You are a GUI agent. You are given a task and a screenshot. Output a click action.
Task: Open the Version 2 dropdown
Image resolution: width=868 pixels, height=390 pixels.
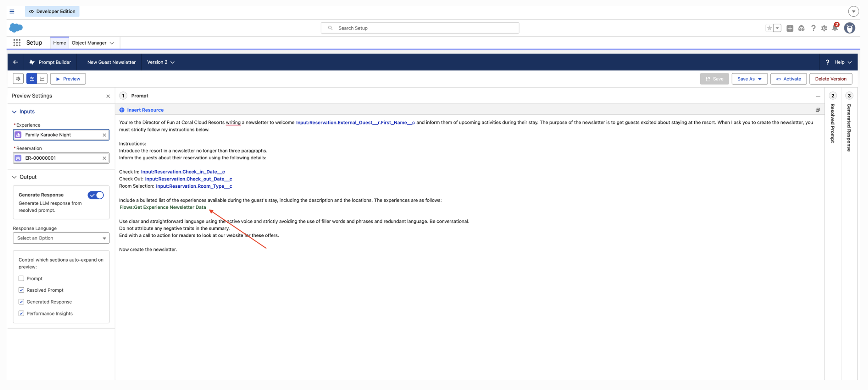coord(161,62)
